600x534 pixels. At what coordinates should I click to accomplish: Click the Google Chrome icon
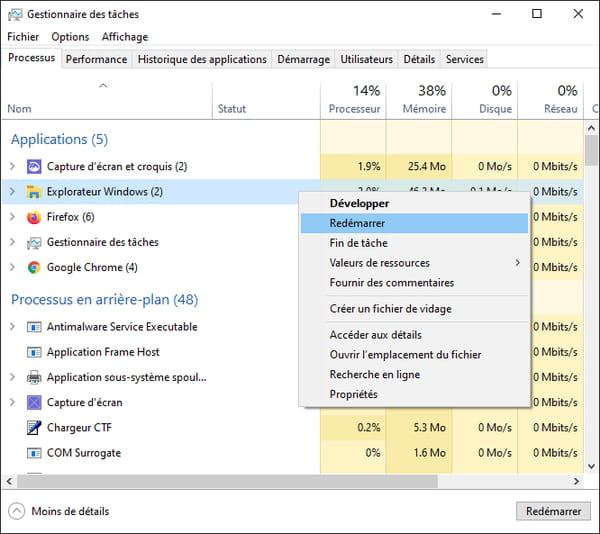click(34, 267)
